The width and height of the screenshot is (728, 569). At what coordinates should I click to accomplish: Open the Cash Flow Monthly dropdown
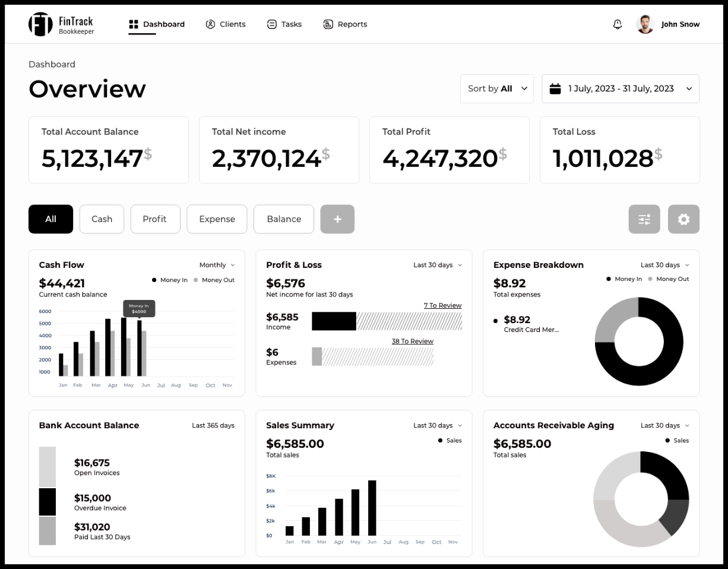(x=217, y=265)
